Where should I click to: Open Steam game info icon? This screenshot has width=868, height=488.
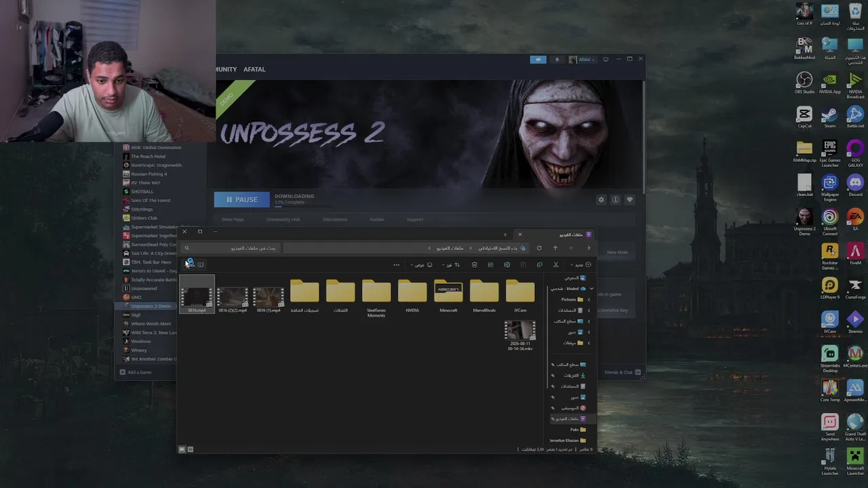[615, 200]
